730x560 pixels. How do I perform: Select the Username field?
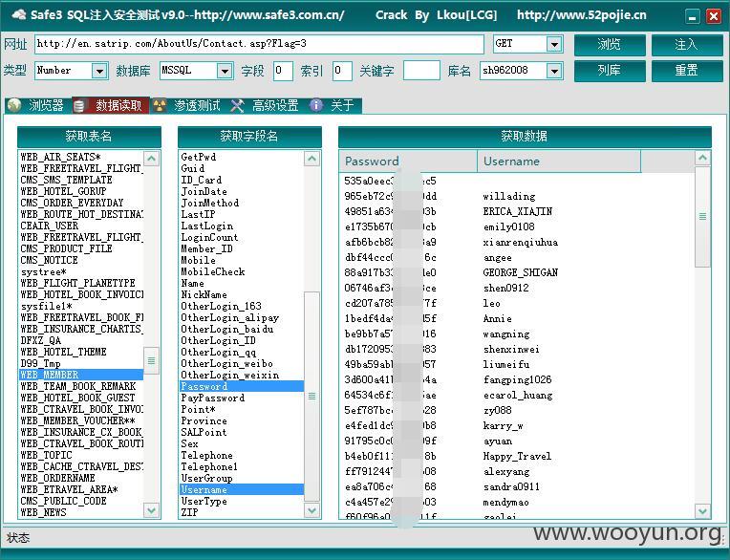coord(242,489)
